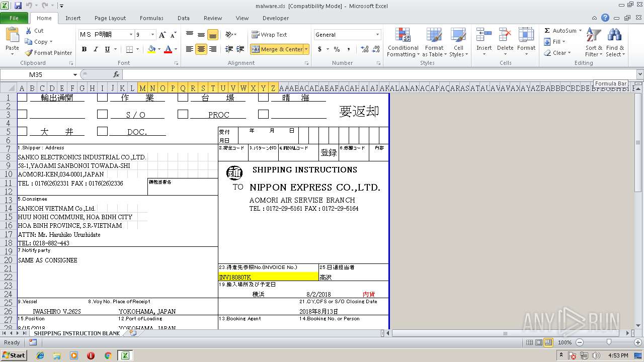Select the Data ribbon tab
The image size is (644, 362).
pyautogui.click(x=184, y=18)
